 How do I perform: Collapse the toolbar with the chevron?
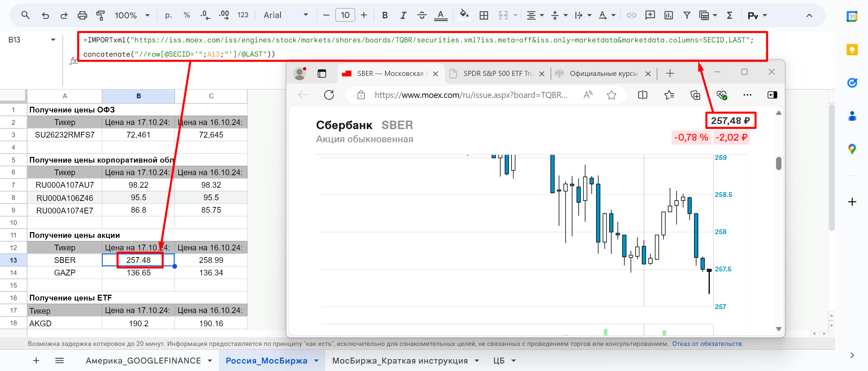(x=809, y=15)
